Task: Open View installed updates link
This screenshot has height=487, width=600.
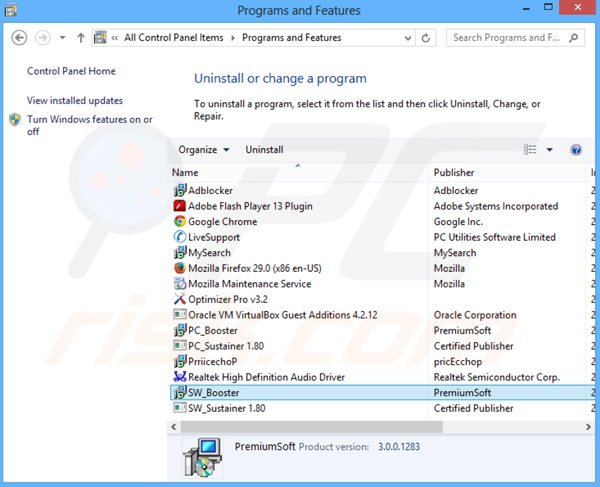Action: [75, 100]
